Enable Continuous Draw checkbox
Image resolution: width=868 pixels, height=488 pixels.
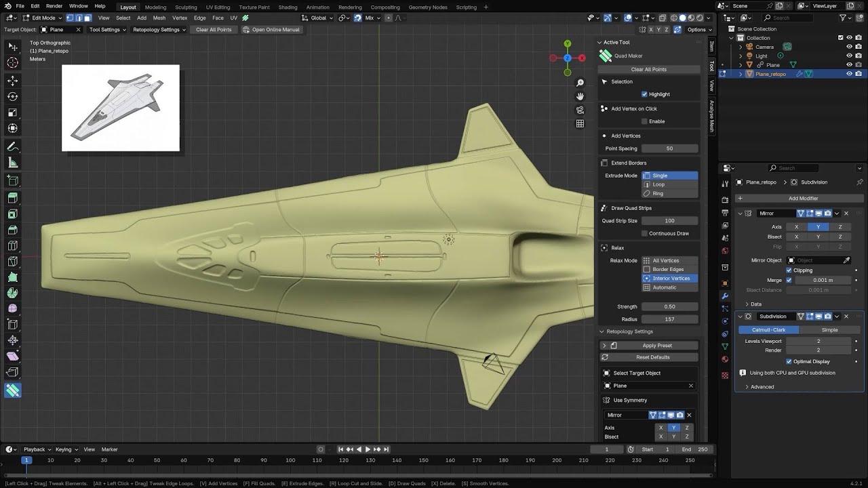(644, 233)
